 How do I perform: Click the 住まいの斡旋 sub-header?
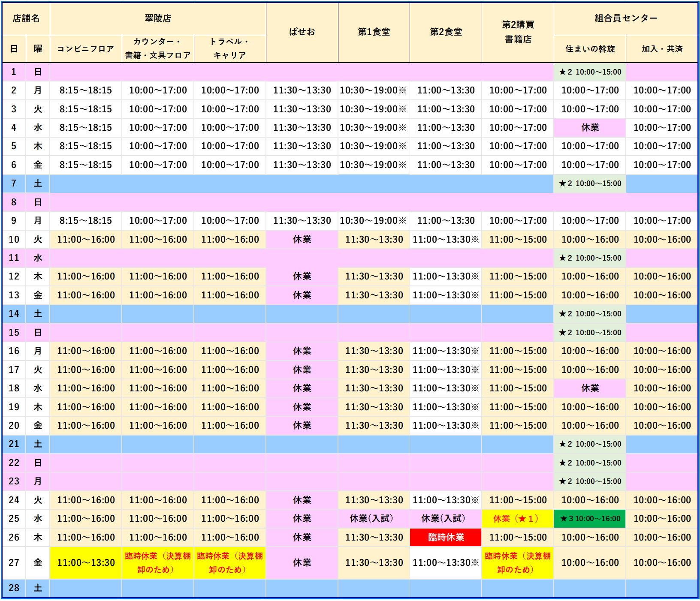[590, 49]
